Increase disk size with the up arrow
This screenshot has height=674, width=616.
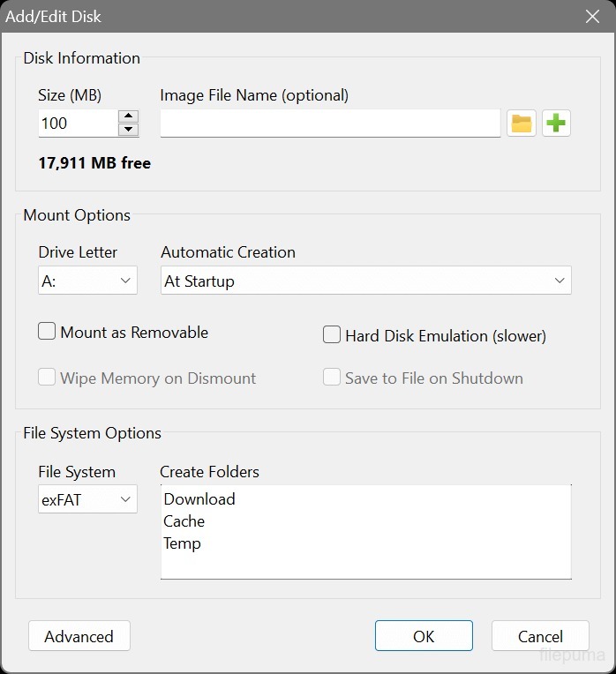tap(129, 116)
